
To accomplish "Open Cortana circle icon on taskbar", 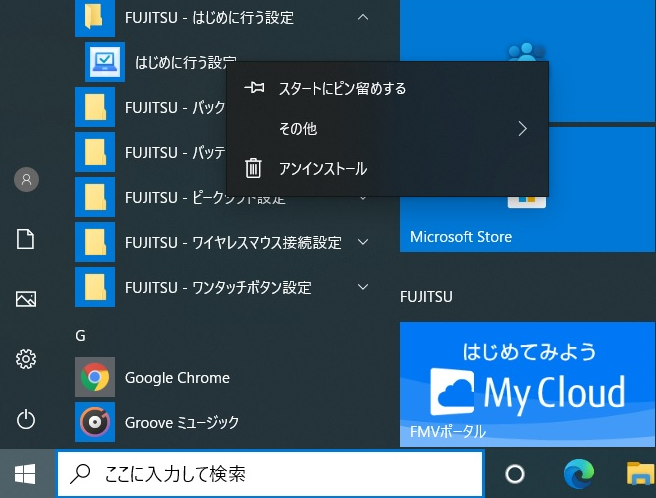I will coord(515,474).
